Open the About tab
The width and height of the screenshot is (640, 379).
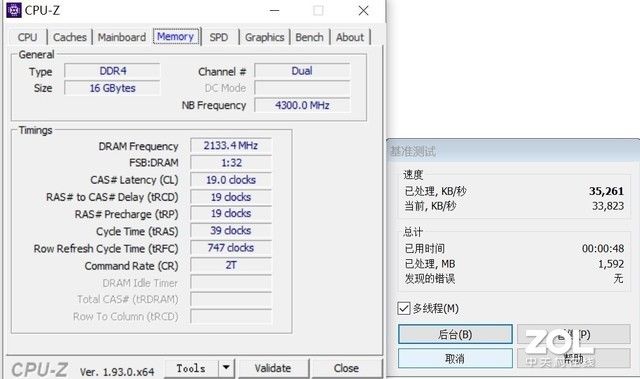coord(350,37)
